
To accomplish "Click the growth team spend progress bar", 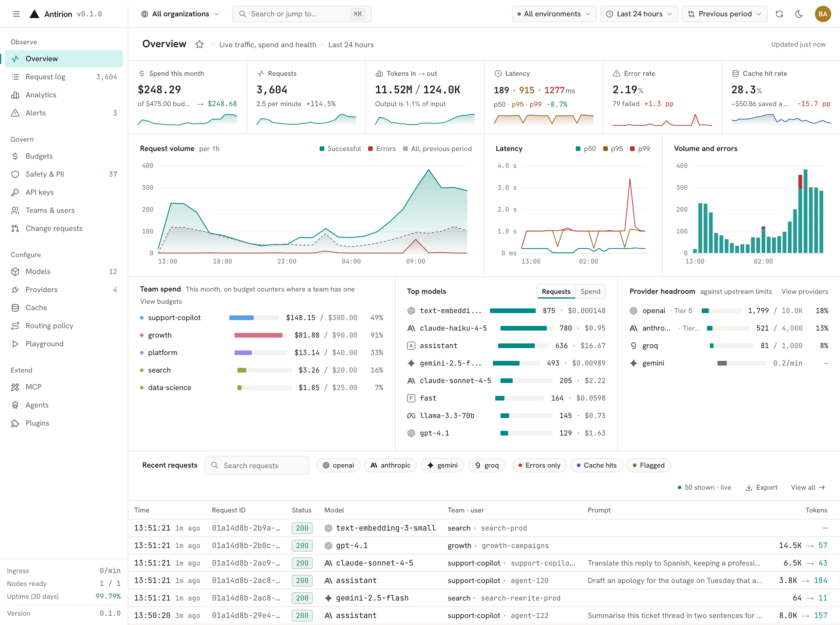I will pyautogui.click(x=260, y=335).
